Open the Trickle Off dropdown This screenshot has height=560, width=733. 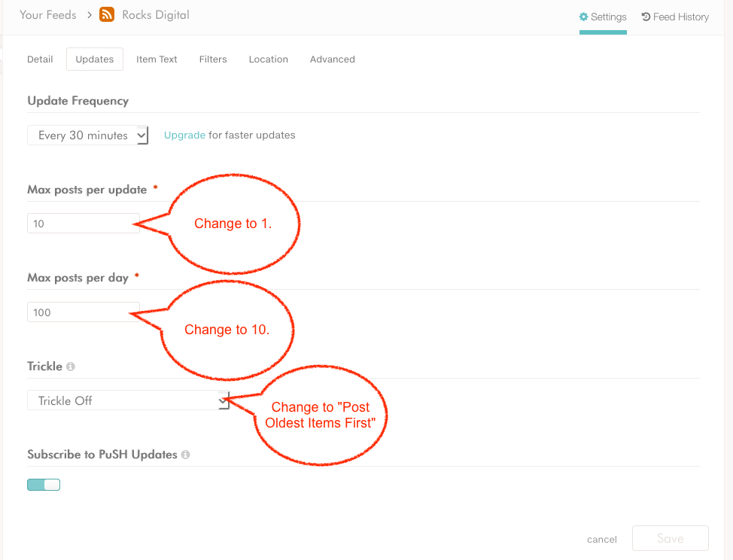coord(128,400)
